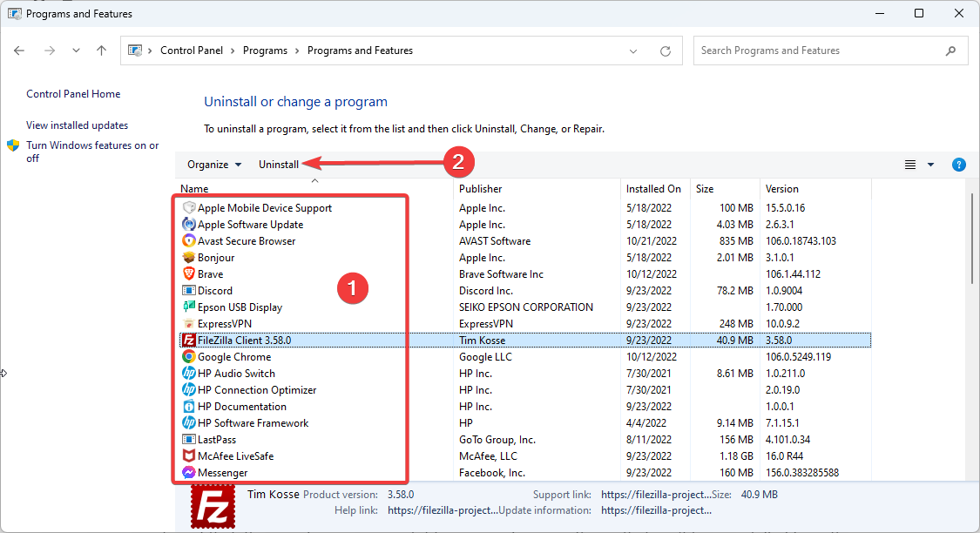
Task: Click the SEIKO EPSON CORPORATION publisher cell
Action: (x=525, y=307)
